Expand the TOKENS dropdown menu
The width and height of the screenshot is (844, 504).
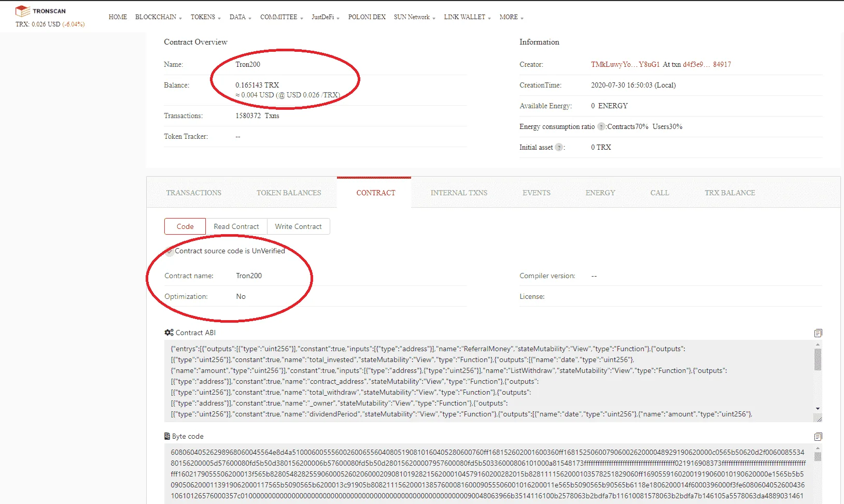click(x=206, y=17)
